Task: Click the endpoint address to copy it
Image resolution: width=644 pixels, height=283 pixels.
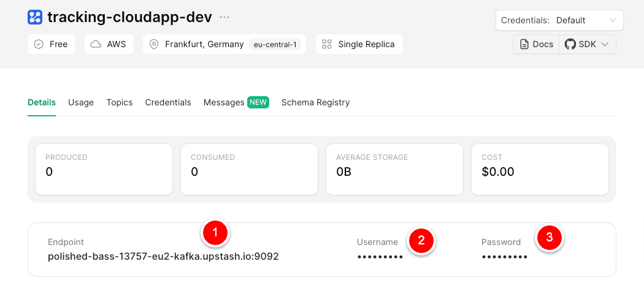Action: pyautogui.click(x=163, y=257)
